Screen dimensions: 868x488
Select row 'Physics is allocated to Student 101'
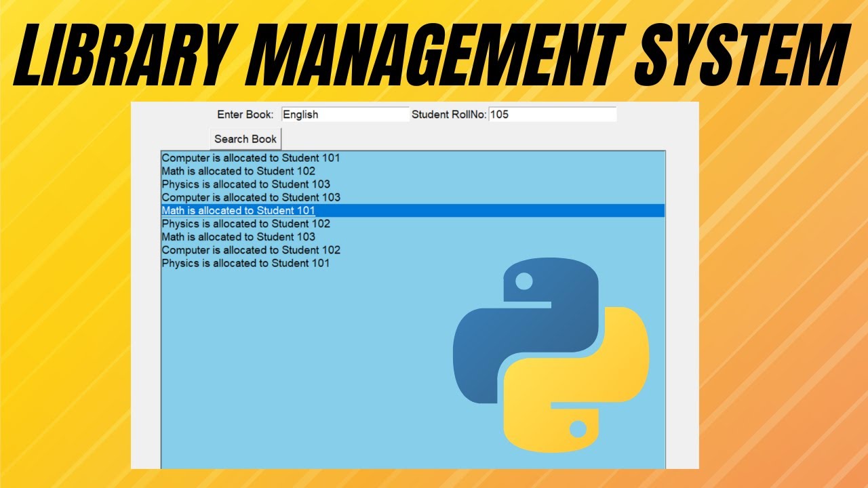click(x=413, y=263)
